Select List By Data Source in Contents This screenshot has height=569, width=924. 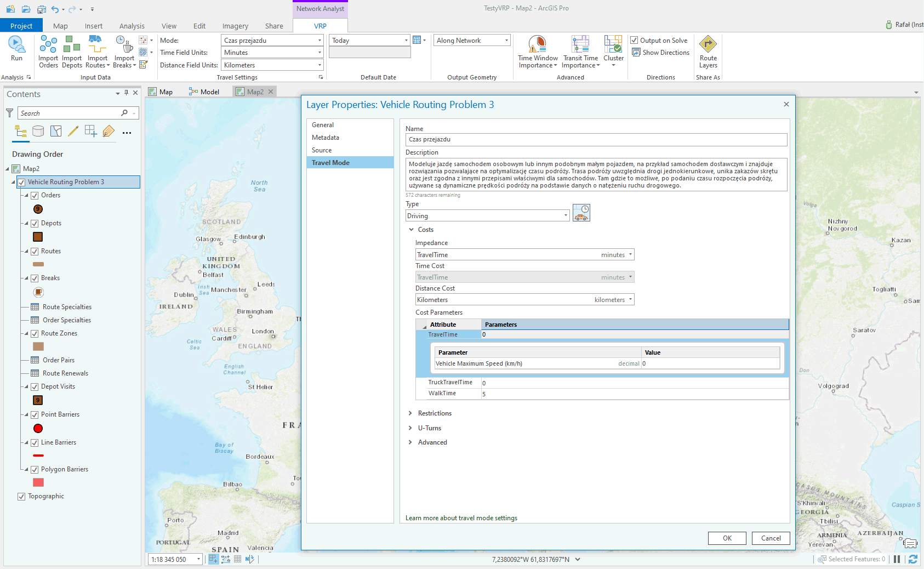coord(38,131)
